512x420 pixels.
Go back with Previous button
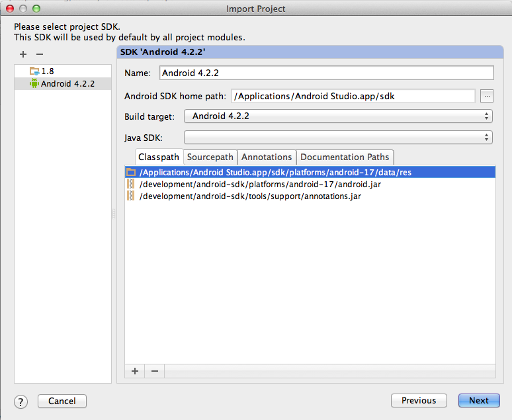pos(419,400)
